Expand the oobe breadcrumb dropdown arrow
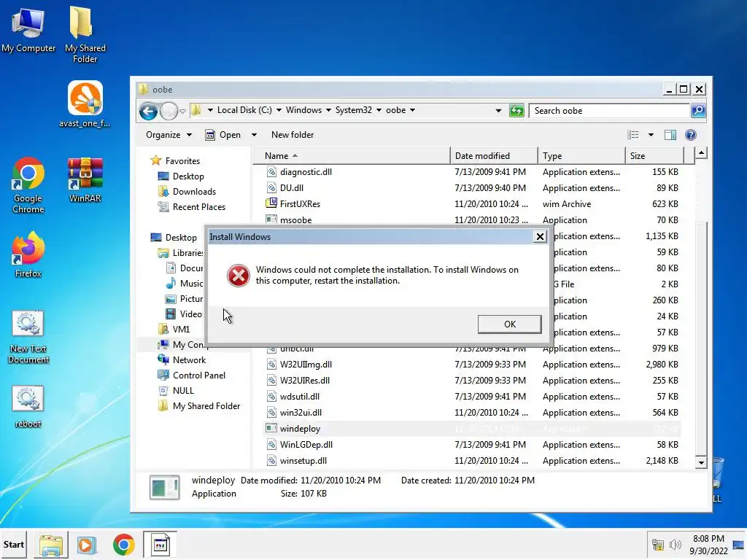Screen dimensions: 747x560 tap(413, 111)
